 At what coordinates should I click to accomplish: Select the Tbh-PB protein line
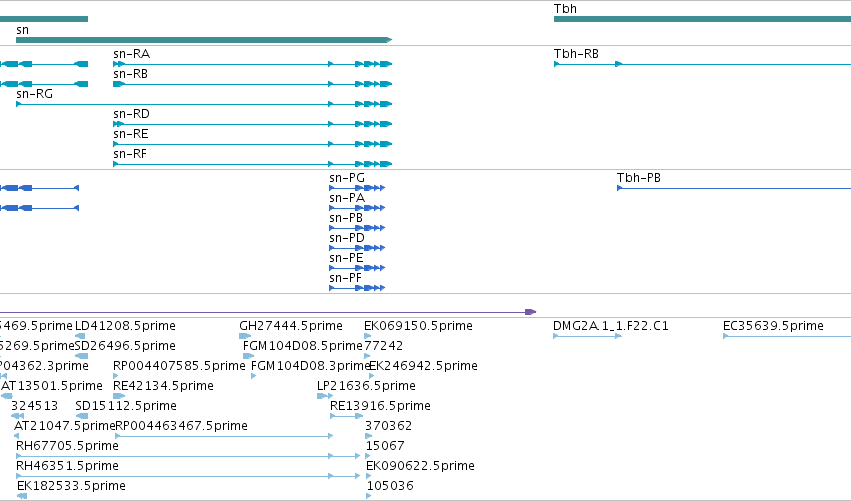click(x=734, y=188)
